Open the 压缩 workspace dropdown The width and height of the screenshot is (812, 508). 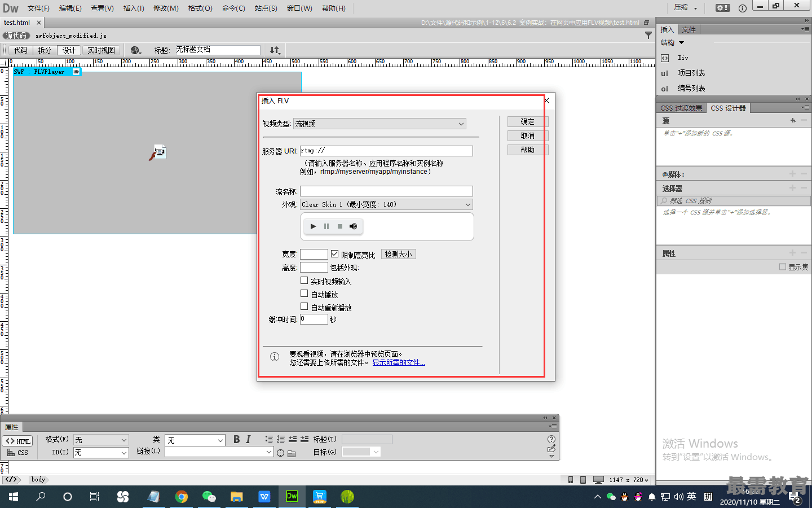click(686, 8)
